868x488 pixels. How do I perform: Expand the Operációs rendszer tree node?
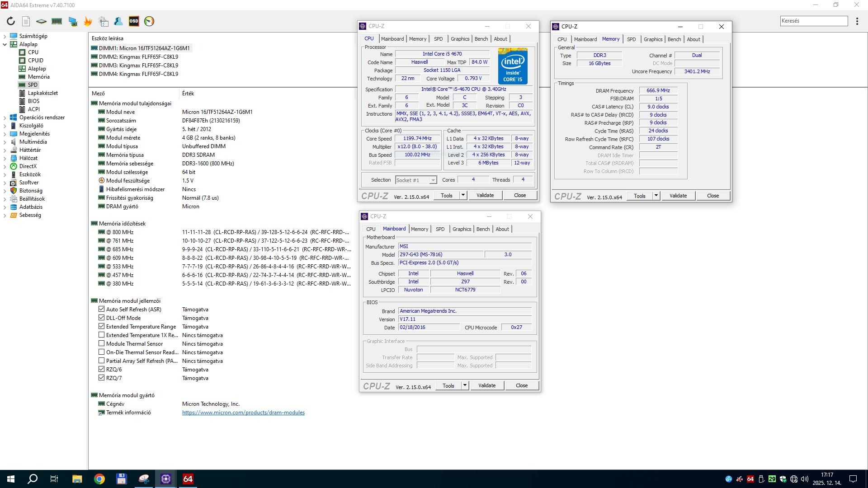click(x=5, y=117)
